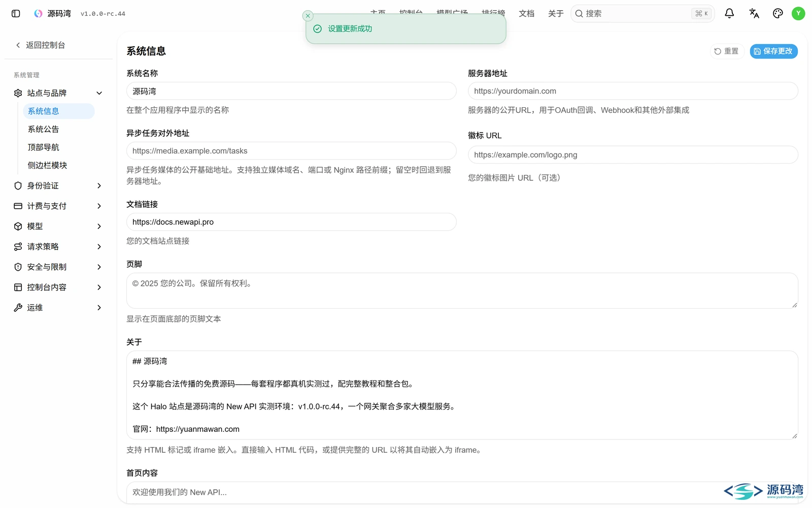Screen dimensions: 812x508
Task: Click the 站点与品牌 gear icon
Action: (x=18, y=93)
